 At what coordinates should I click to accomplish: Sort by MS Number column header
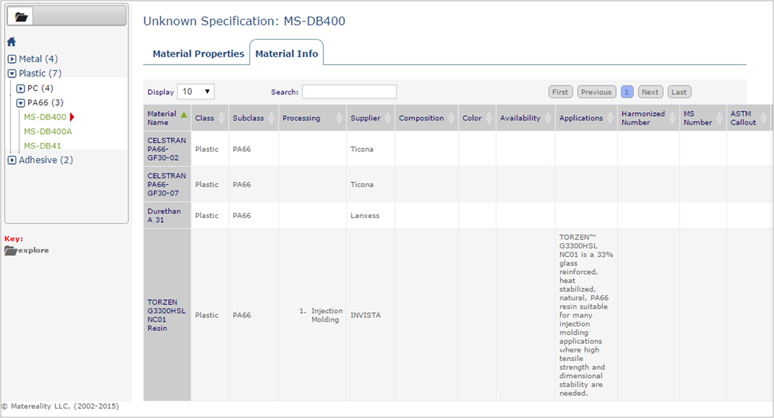(x=702, y=118)
